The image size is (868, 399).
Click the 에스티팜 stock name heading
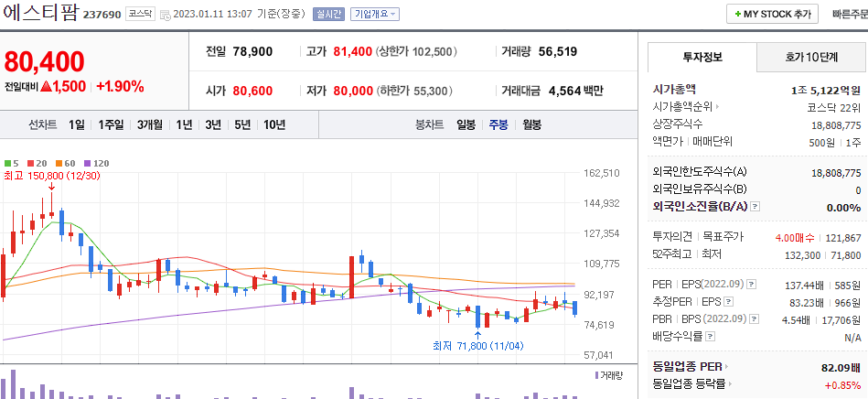(40, 13)
